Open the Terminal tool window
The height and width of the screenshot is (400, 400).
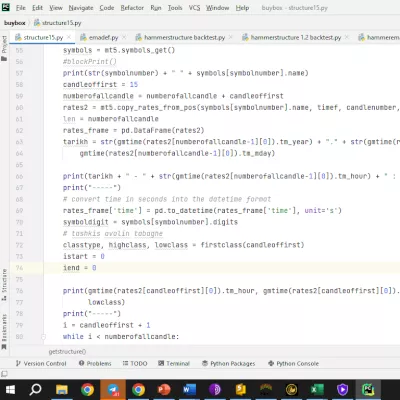click(174, 363)
